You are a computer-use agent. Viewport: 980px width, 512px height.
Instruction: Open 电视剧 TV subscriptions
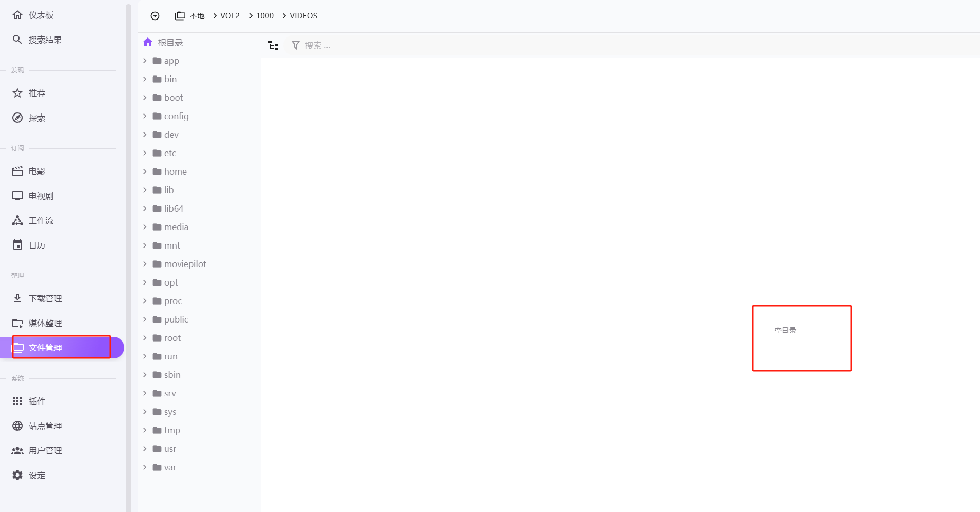(62, 196)
